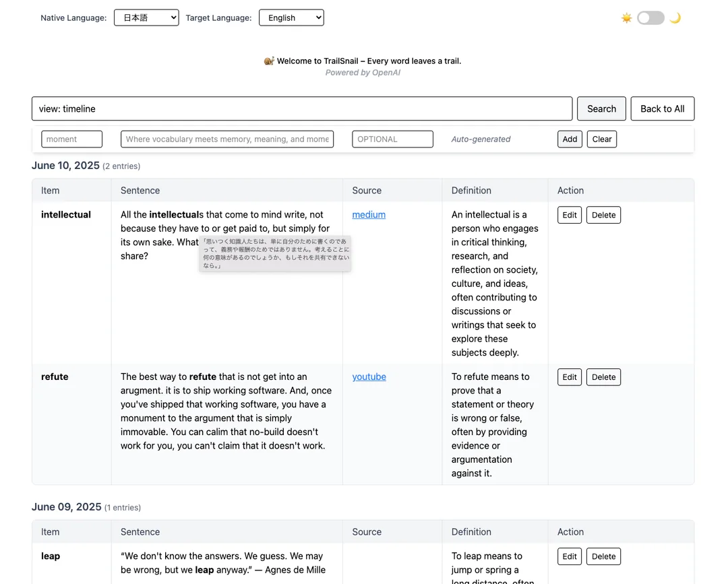728x584 pixels.
Task: Click the Sentence header in June 10 table
Action: [x=140, y=191]
